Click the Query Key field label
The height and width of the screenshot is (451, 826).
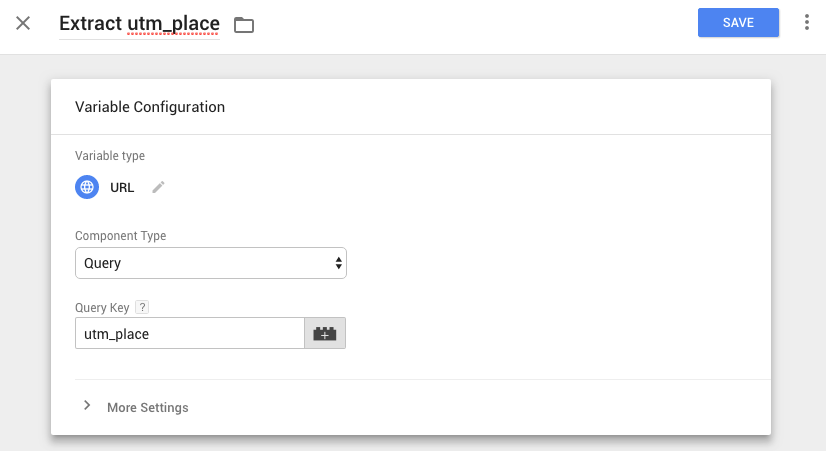coord(102,307)
